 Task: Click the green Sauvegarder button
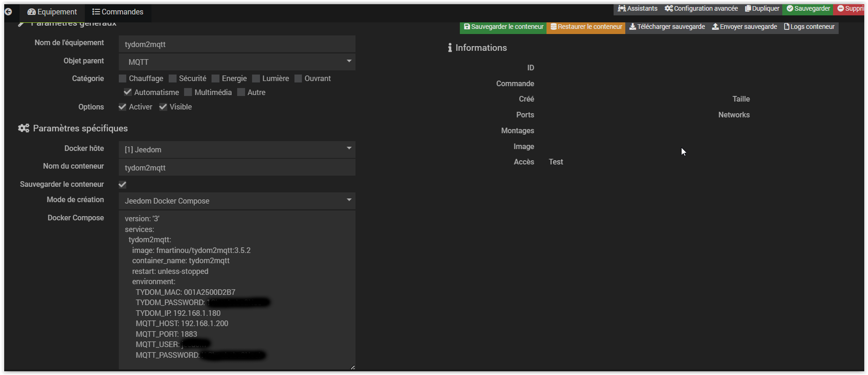click(808, 8)
